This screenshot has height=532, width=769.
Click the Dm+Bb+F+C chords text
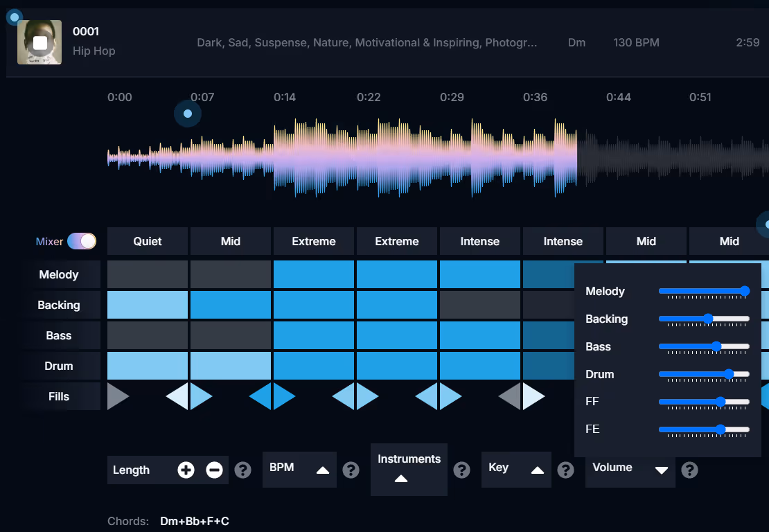pyautogui.click(x=195, y=521)
